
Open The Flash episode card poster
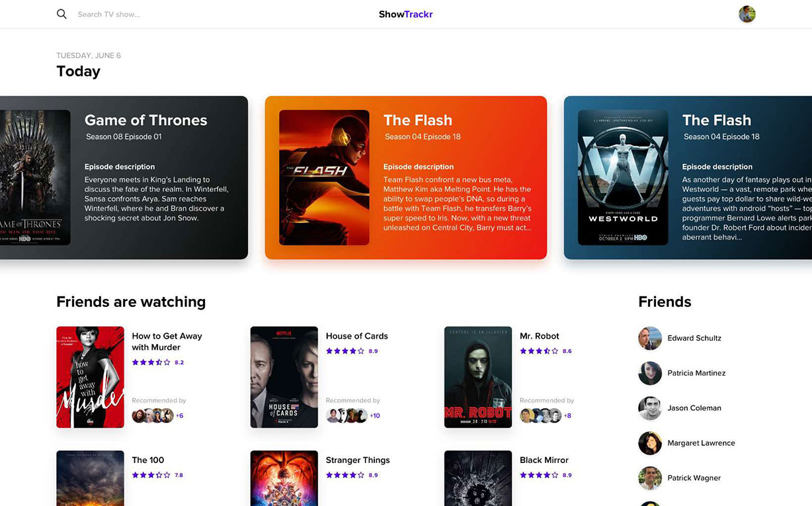(x=324, y=177)
